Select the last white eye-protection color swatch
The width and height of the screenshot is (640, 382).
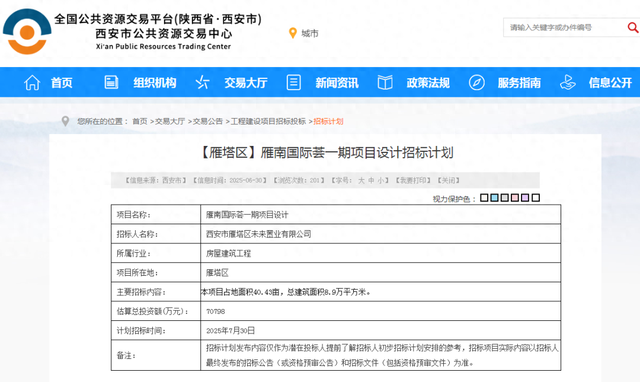click(x=536, y=198)
